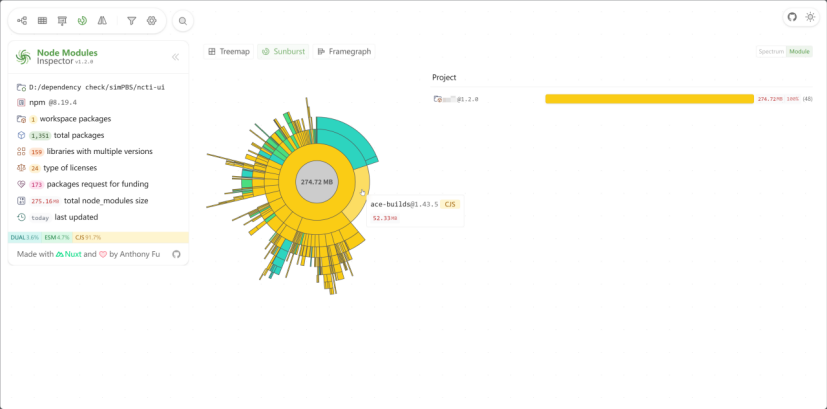The image size is (827, 409).
Task: Click the (48) count in project row
Action: pos(807,99)
